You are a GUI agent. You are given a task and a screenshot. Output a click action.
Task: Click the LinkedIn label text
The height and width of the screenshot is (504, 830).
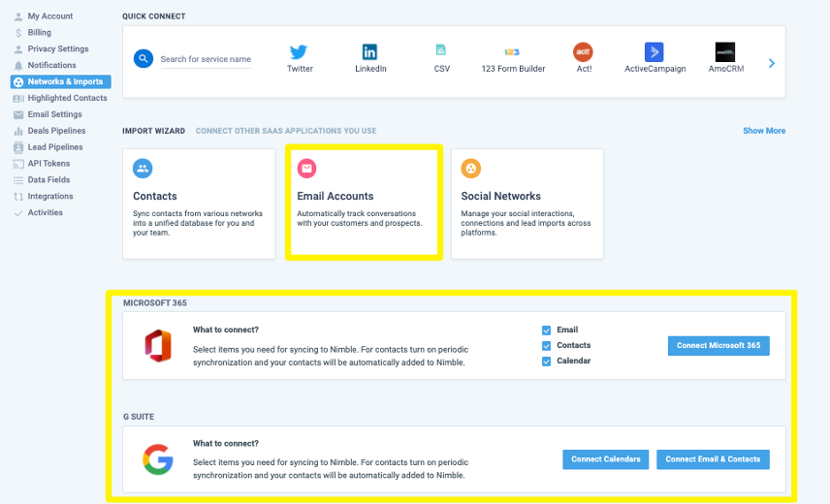370,69
